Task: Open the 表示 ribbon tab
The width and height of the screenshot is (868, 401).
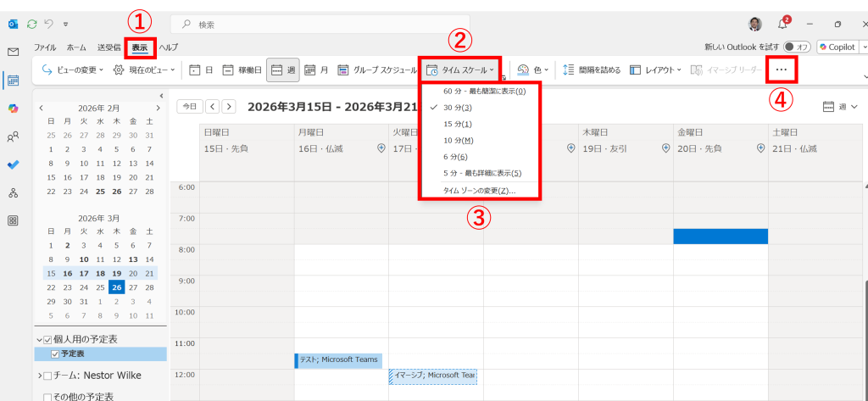Action: [139, 47]
